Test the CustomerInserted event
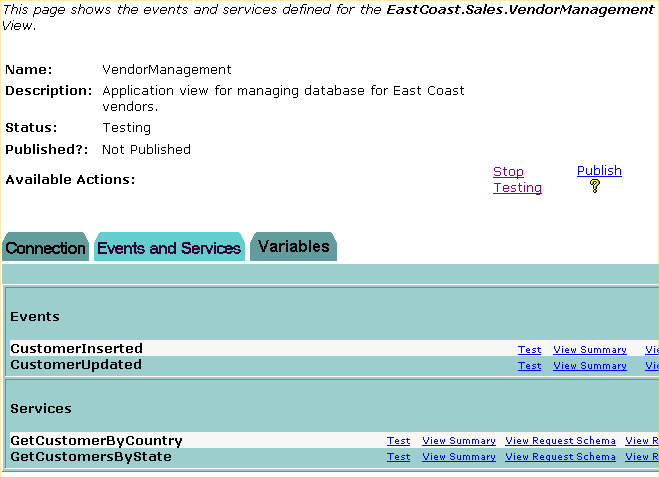Viewport: 659px width, 478px height. point(529,350)
